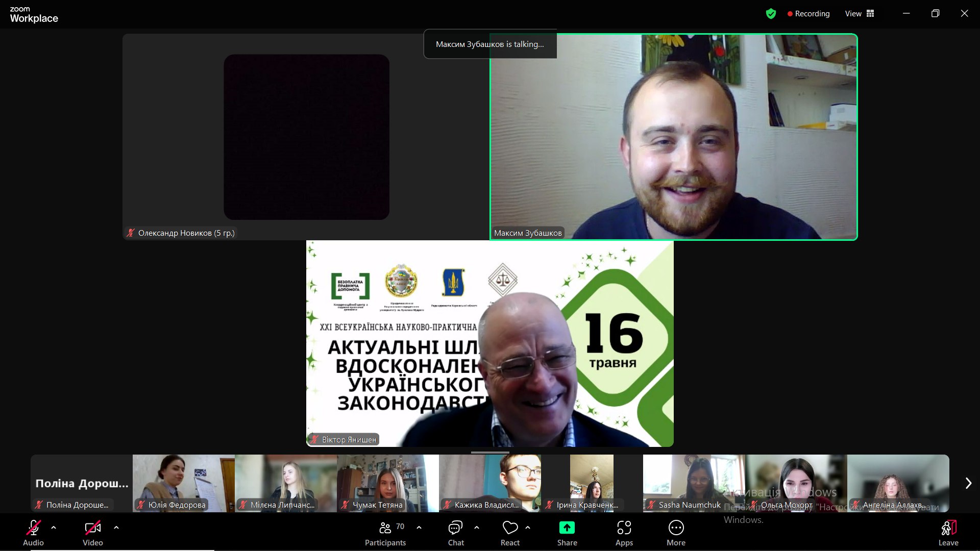This screenshot has height=551, width=980.
Task: Open the Chat panel
Action: [455, 528]
